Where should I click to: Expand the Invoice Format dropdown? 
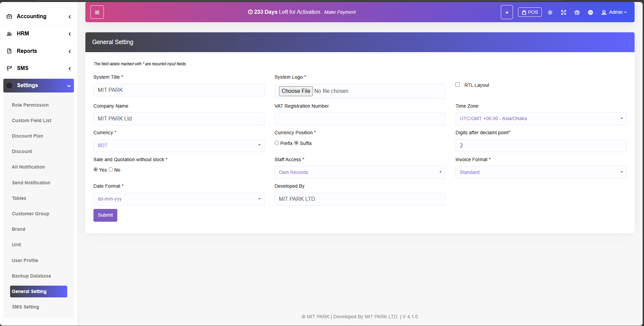[x=540, y=172]
